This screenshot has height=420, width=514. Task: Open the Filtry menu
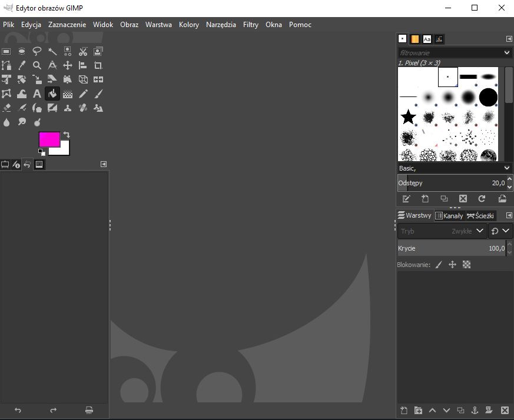coord(251,25)
